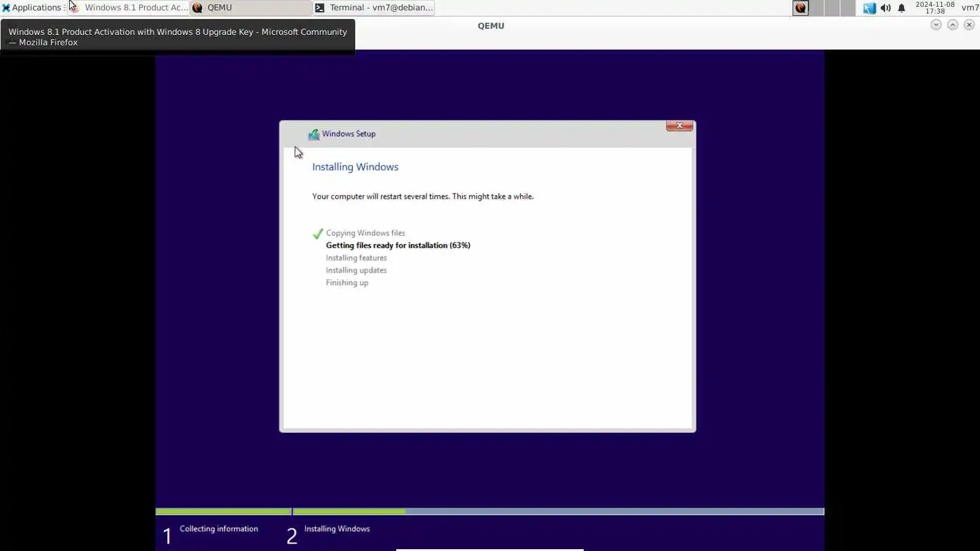Open the Applications menu in the top panel

click(32, 7)
